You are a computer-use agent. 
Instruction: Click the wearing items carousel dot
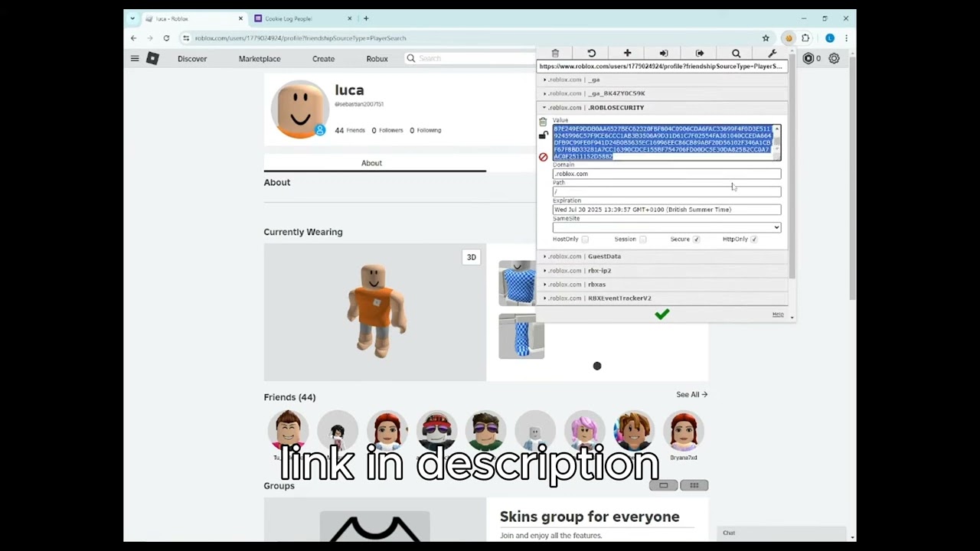click(x=597, y=366)
